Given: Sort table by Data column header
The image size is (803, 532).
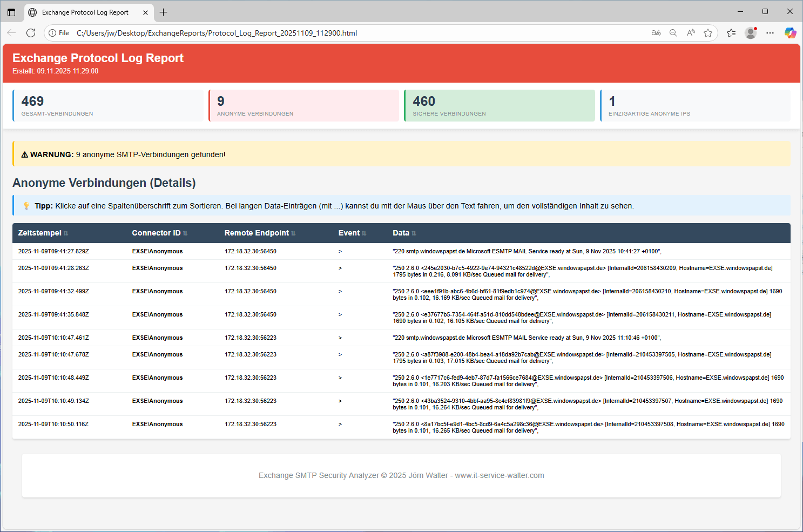Looking at the screenshot, I should [x=401, y=233].
